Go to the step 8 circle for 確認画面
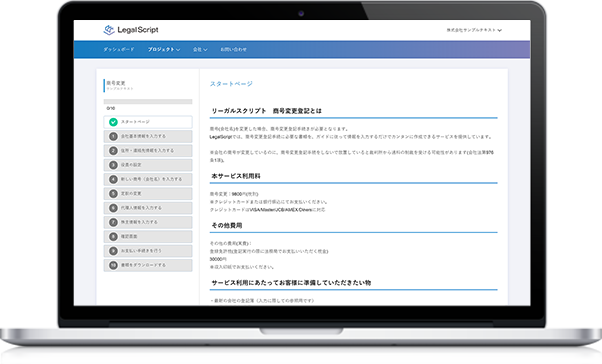Image resolution: width=602 pixels, height=364 pixels. point(113,237)
